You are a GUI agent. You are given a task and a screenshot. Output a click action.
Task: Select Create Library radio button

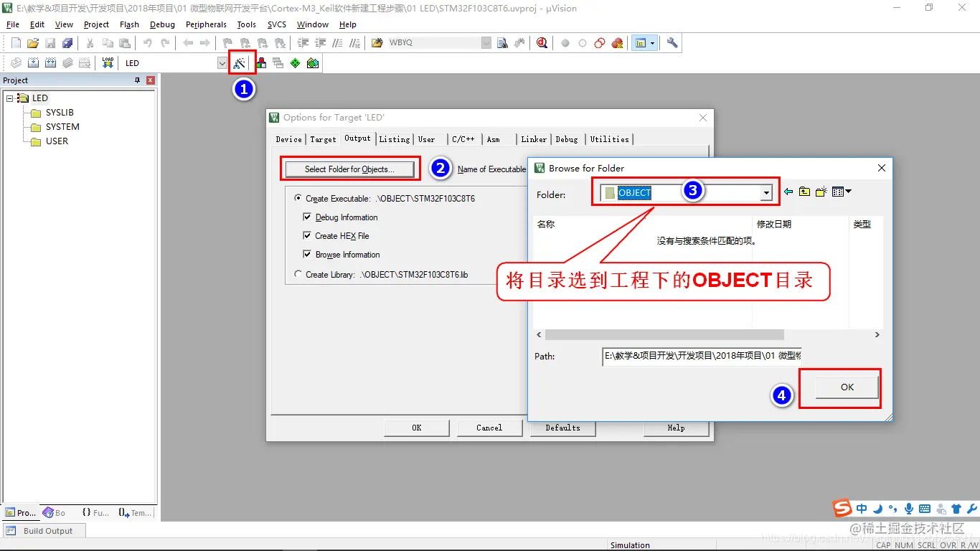[x=298, y=275]
